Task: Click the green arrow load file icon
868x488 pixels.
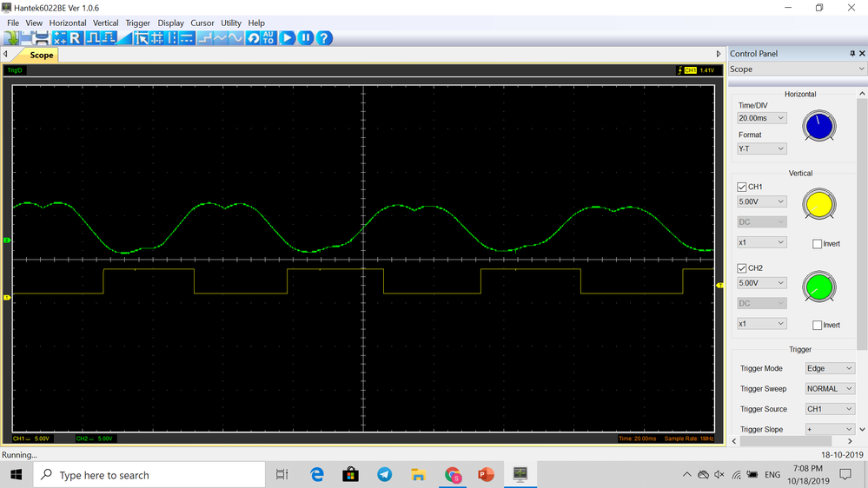Action: (x=11, y=37)
